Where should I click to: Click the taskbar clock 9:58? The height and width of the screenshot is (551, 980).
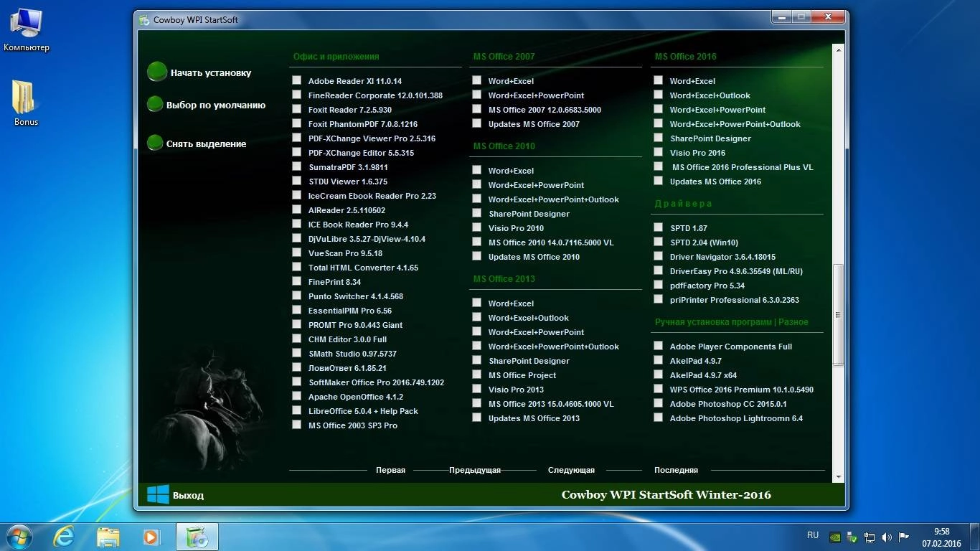tap(941, 532)
